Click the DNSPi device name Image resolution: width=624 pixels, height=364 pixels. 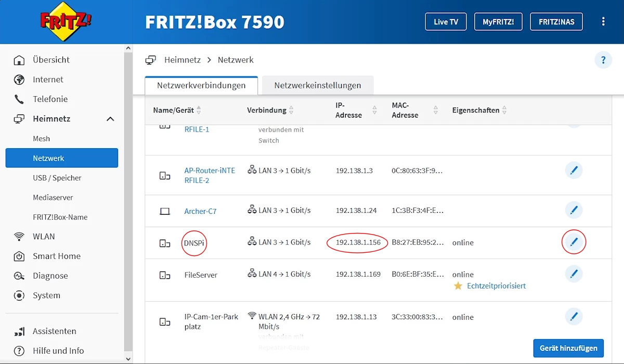(194, 243)
